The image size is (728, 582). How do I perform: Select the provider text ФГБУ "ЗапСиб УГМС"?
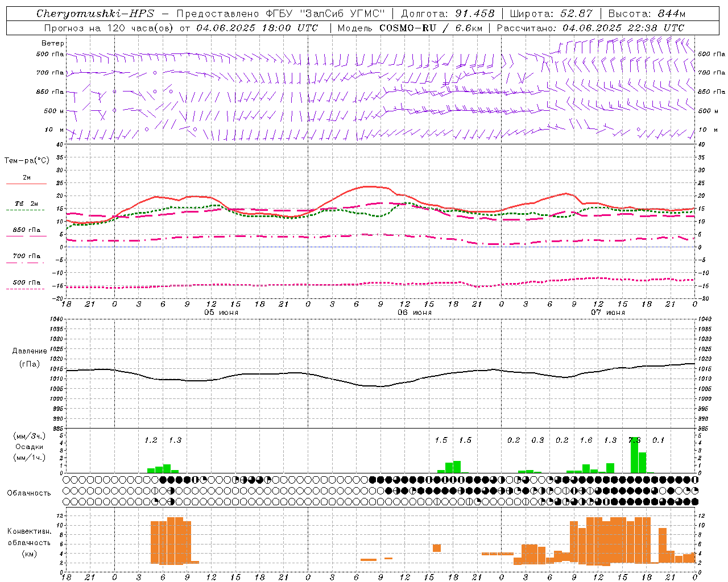tap(325, 14)
